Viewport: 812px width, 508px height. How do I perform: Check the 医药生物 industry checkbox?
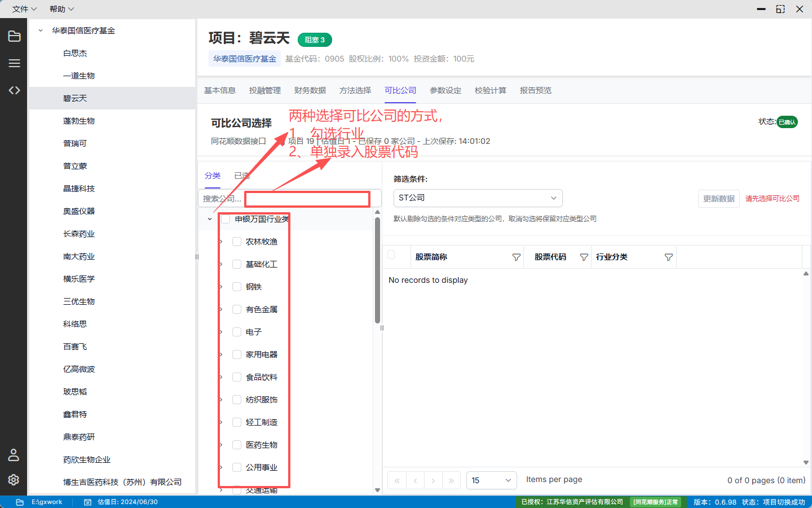pyautogui.click(x=237, y=445)
